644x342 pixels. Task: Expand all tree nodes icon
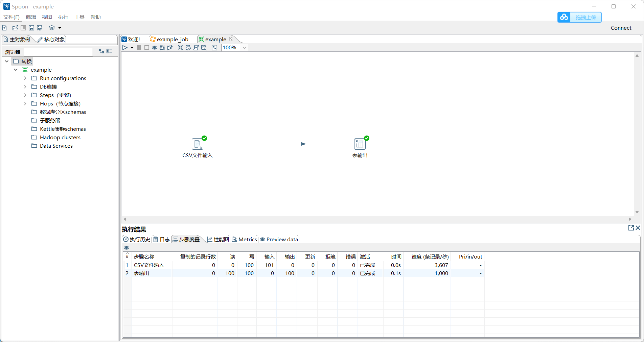click(x=101, y=51)
